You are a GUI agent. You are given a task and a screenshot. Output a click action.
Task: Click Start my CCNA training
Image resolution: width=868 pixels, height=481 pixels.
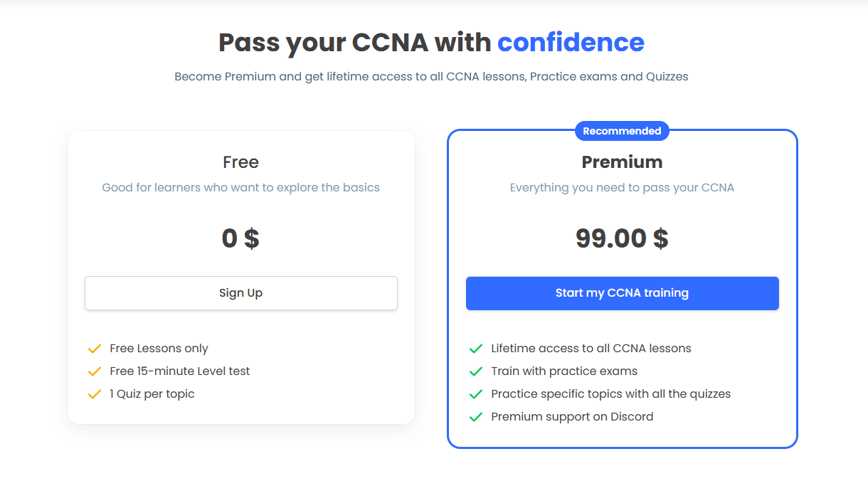621,292
